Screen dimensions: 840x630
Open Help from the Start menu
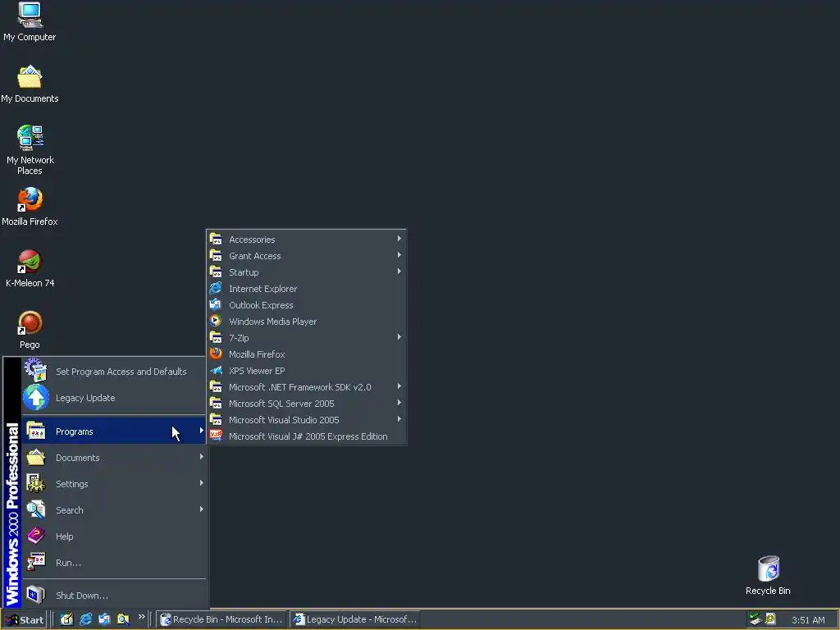click(113, 536)
